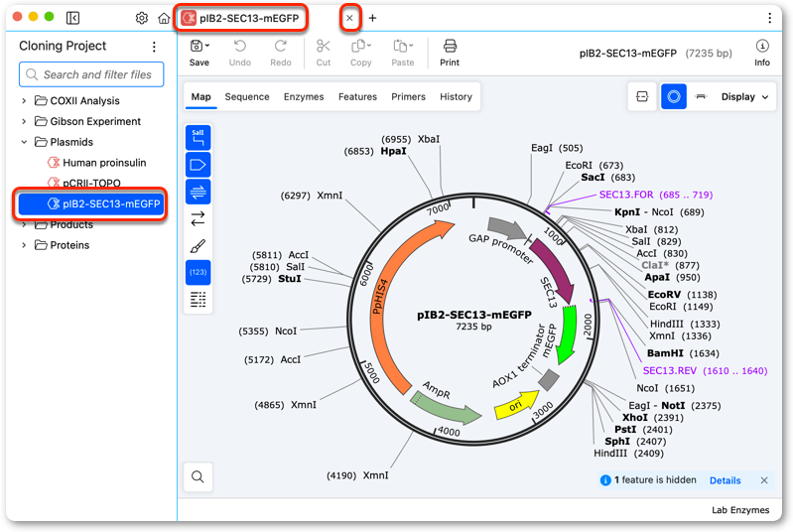Image resolution: width=793 pixels, height=532 pixels.
Task: Toggle show primers icon
Action: point(198,192)
